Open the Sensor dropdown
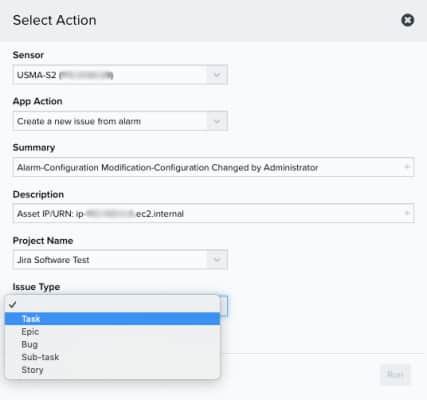This screenshot has width=427, height=400. pos(120,75)
